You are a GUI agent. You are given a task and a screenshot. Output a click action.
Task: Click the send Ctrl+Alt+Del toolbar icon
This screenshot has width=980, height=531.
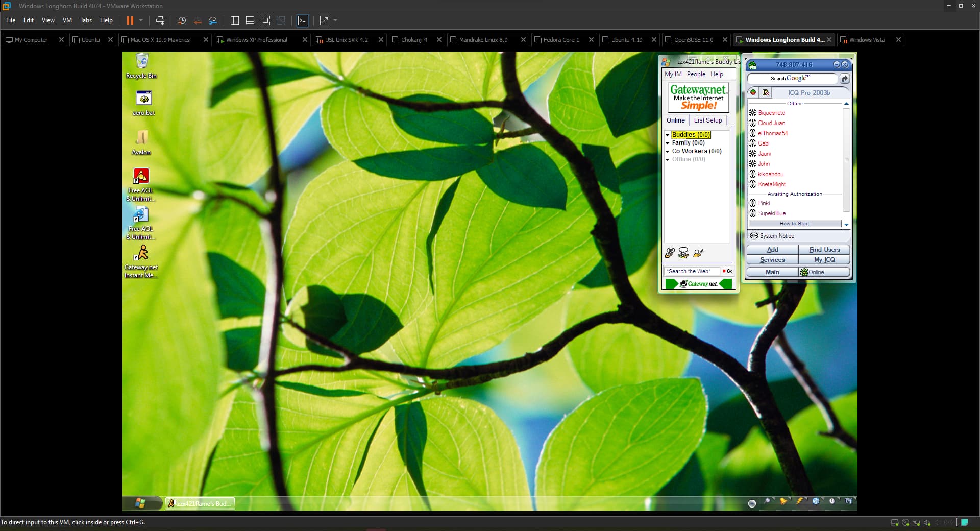[x=160, y=20]
